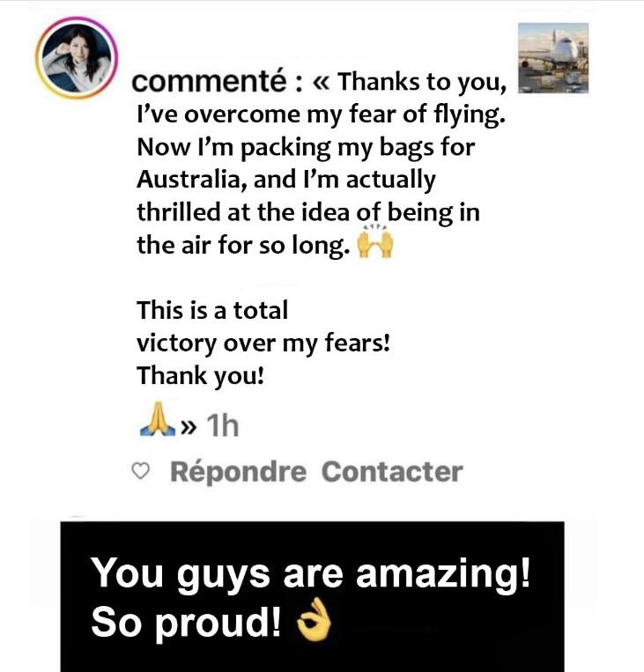Click the "You guys are amazing!" caption
The image size is (644, 672).
coord(312,575)
